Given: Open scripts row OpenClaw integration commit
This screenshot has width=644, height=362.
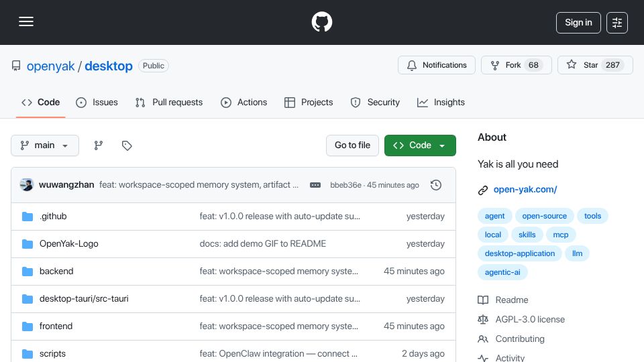Looking at the screenshot, I should point(278,354).
